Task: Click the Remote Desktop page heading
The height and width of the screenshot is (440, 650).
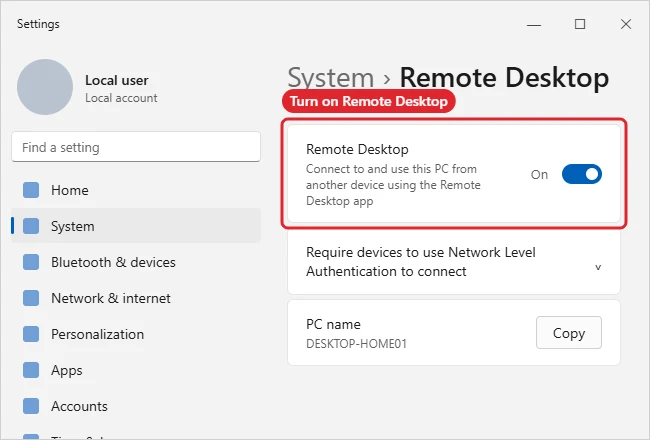Action: coord(504,78)
